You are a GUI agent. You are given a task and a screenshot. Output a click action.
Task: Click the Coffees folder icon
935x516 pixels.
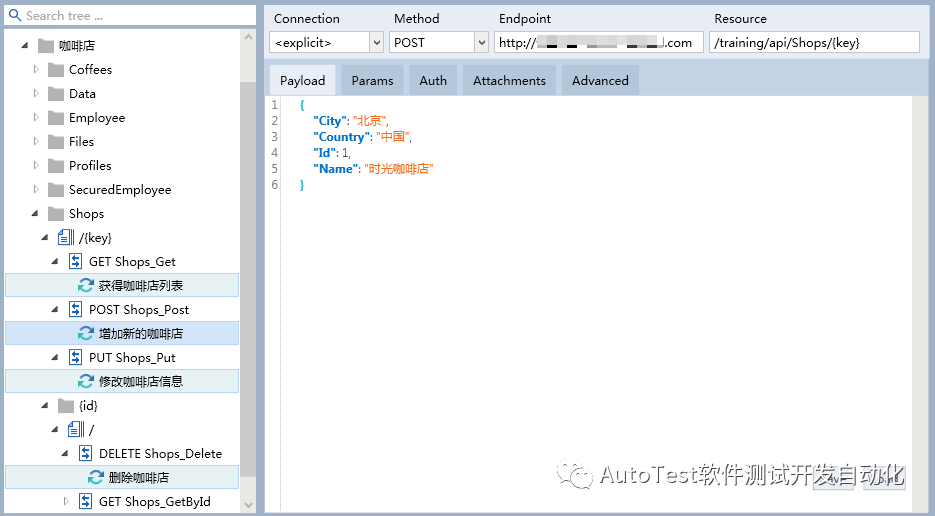pyautogui.click(x=56, y=70)
